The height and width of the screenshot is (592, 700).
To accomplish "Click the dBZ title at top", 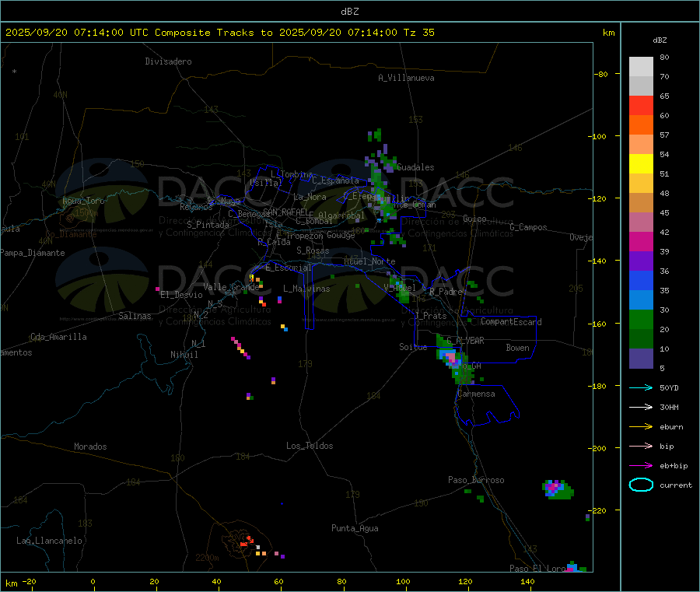I will [349, 12].
